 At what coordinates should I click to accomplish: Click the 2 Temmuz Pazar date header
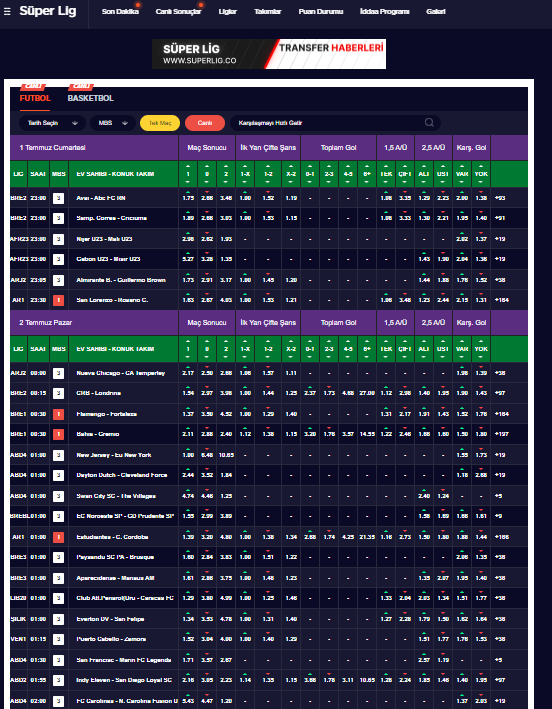click(x=46, y=323)
